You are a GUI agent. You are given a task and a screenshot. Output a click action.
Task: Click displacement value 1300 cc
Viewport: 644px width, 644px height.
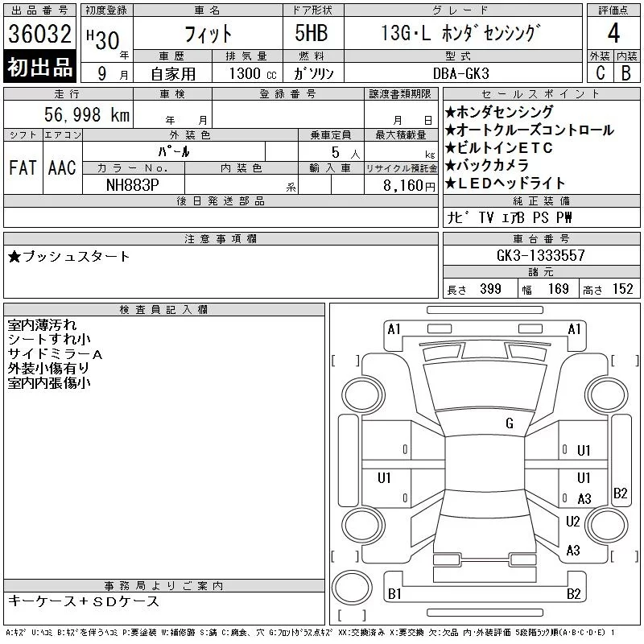pyautogui.click(x=253, y=74)
